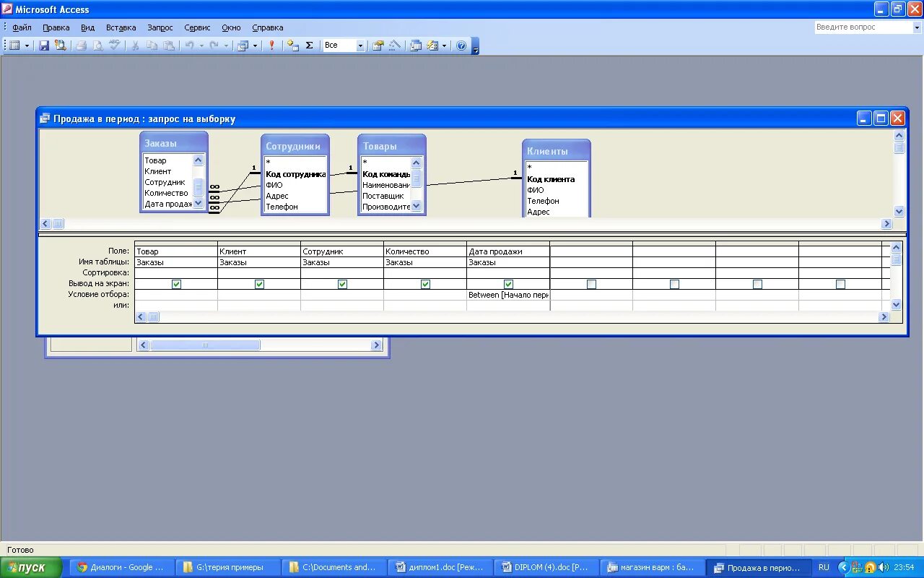
Task: Uncheck show checkbox for Количество column
Action: [x=425, y=284]
